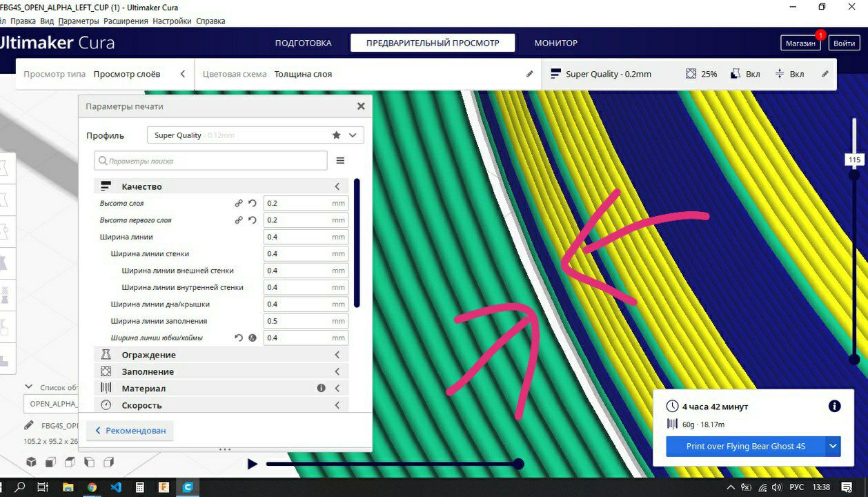Image resolution: width=868 pixels, height=497 pixels.
Task: Expand the Ограждение section
Action: click(x=221, y=355)
